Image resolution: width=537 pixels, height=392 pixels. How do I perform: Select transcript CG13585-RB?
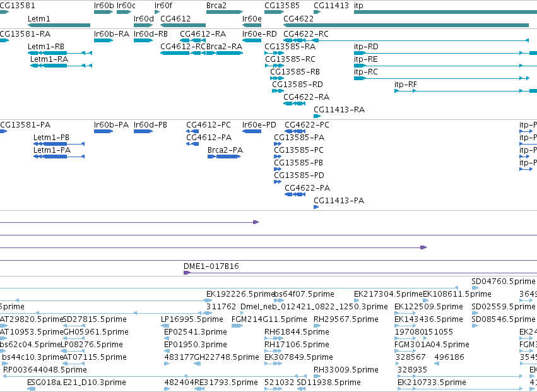tap(295, 71)
